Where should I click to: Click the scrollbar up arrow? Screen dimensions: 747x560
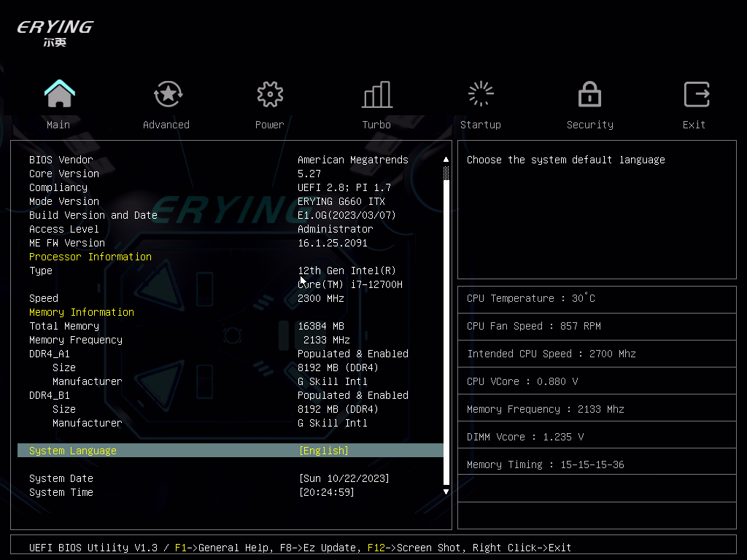(x=446, y=159)
